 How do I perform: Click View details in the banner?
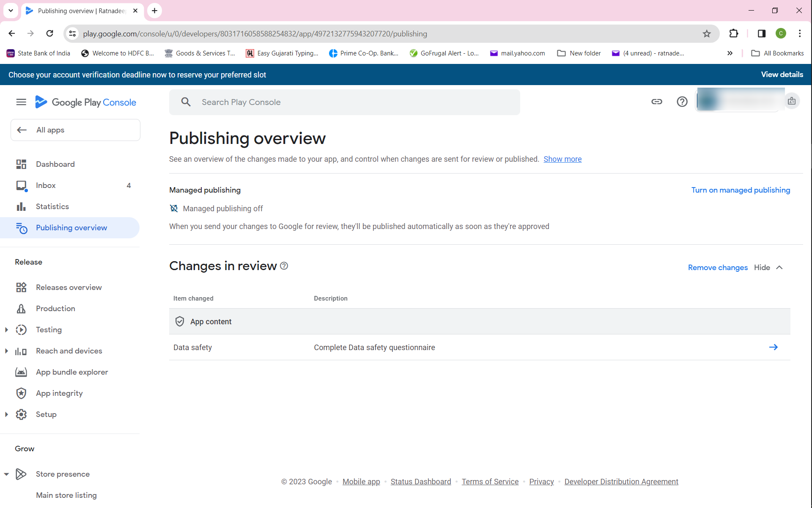click(x=782, y=75)
